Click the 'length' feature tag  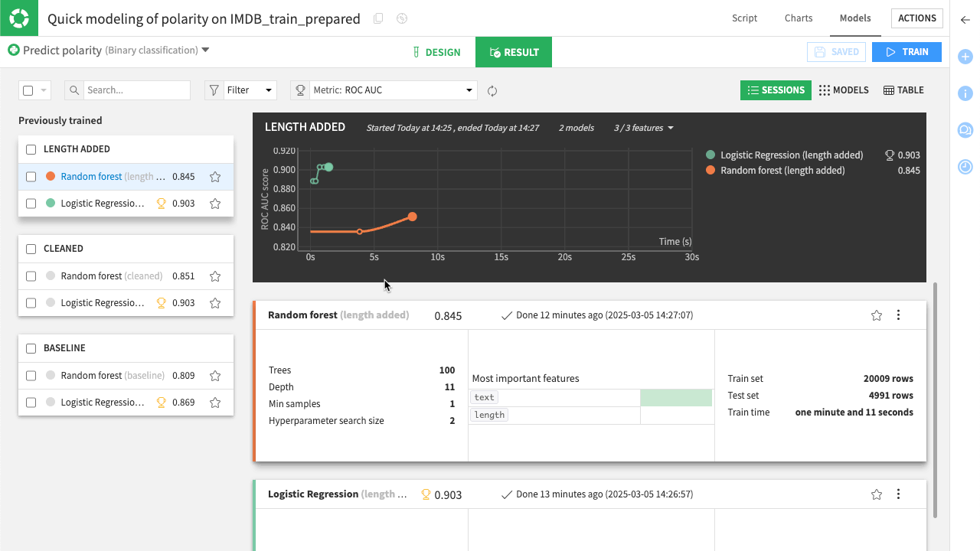489,415
